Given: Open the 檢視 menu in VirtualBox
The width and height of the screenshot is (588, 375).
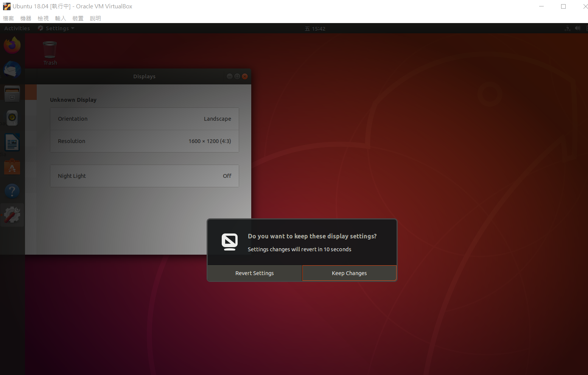Looking at the screenshot, I should (43, 18).
